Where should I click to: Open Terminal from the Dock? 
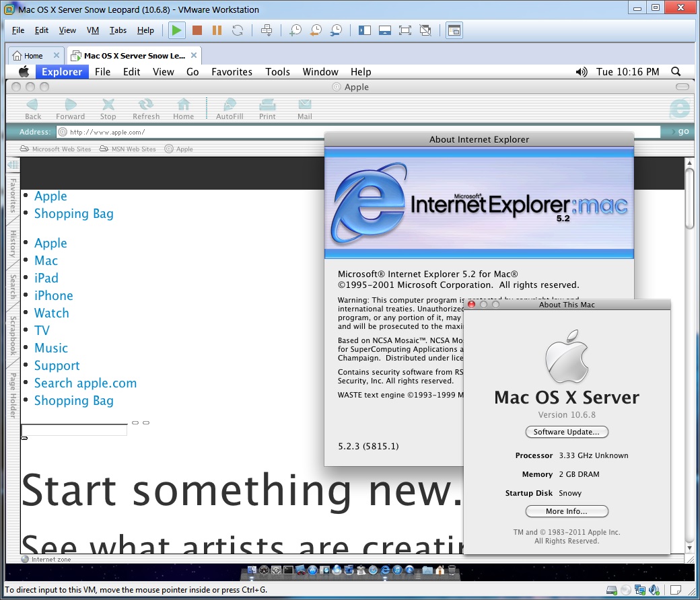coord(288,570)
